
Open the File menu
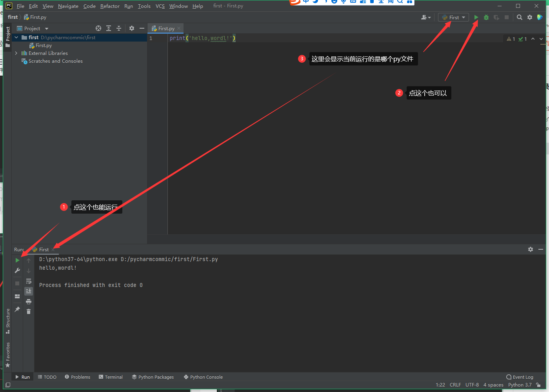[x=20, y=6]
